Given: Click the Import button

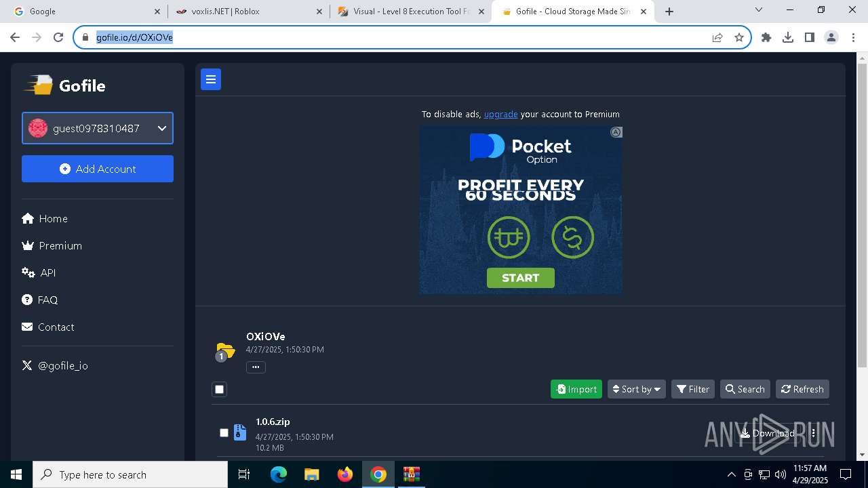Looking at the screenshot, I should (576, 389).
